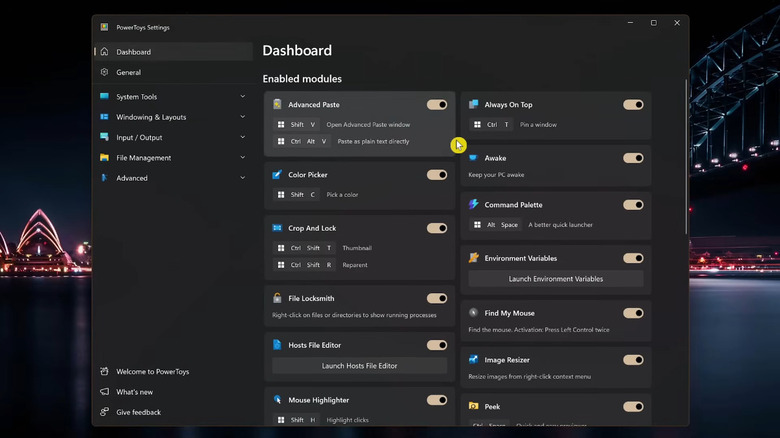780x438 pixels.
Task: Click the File Management folder icon
Action: pyautogui.click(x=104, y=157)
